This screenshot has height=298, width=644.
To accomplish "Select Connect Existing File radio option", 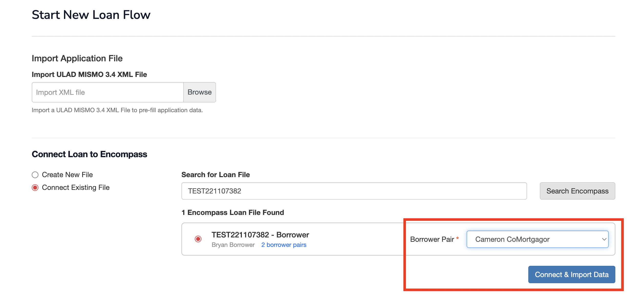I will tap(35, 188).
